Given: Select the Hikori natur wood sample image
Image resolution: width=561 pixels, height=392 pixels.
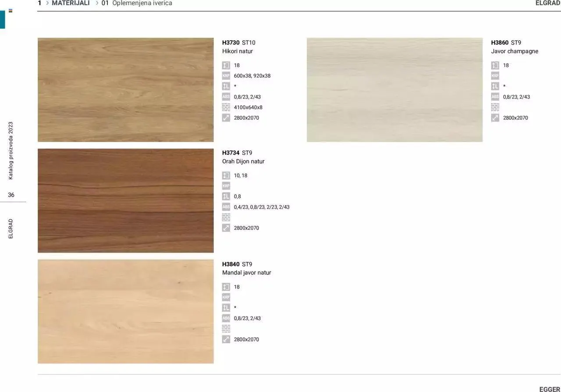Looking at the screenshot, I should [x=126, y=89].
